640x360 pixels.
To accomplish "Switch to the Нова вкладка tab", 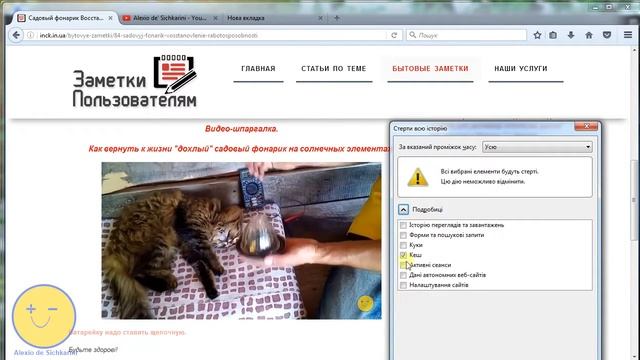I will pos(274,18).
